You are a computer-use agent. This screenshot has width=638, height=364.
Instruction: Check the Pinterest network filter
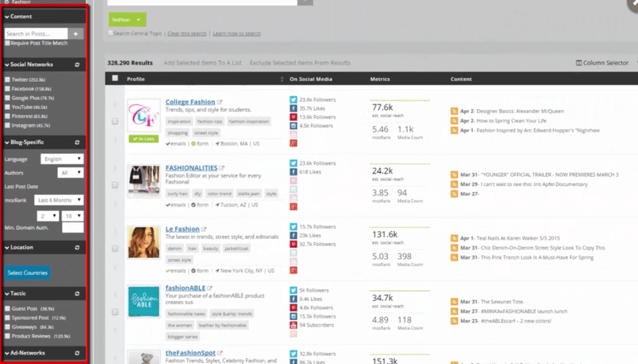(7, 116)
